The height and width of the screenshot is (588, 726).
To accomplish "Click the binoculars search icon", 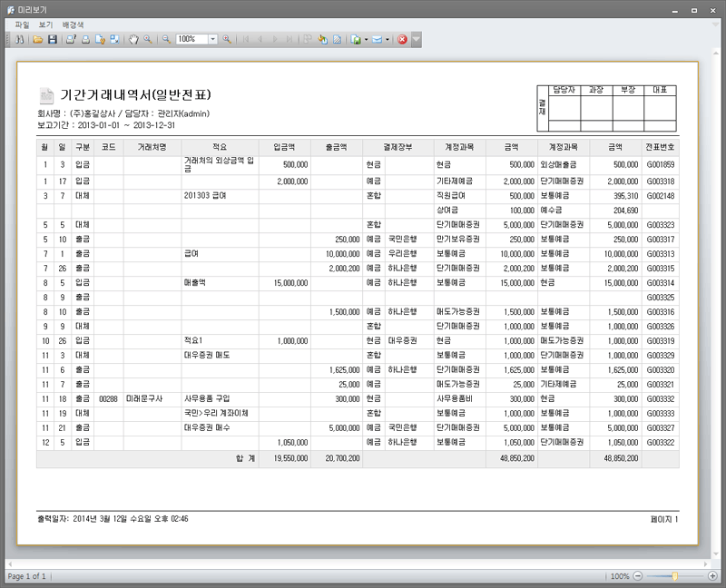I will pyautogui.click(x=19, y=39).
